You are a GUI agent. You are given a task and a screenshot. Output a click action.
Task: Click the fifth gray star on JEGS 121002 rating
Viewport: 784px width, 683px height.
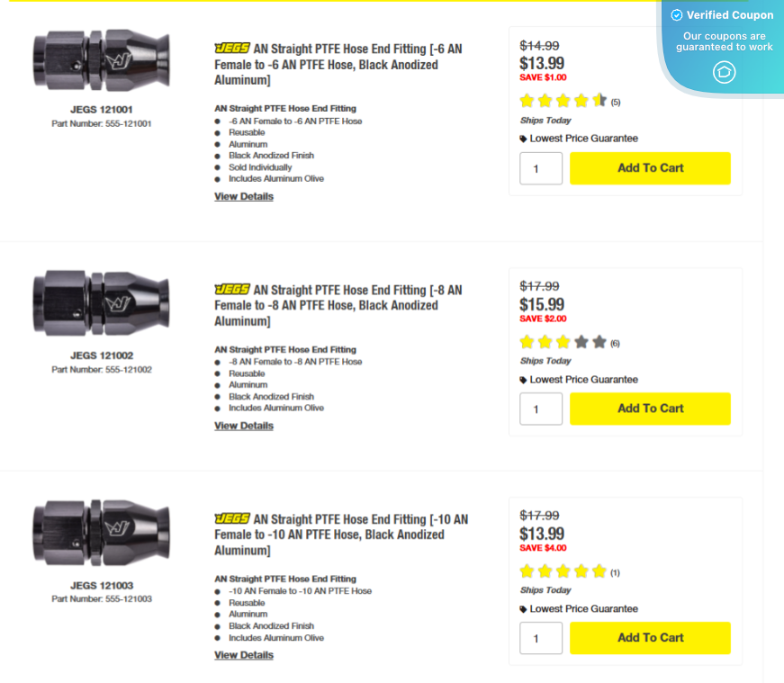(x=599, y=342)
